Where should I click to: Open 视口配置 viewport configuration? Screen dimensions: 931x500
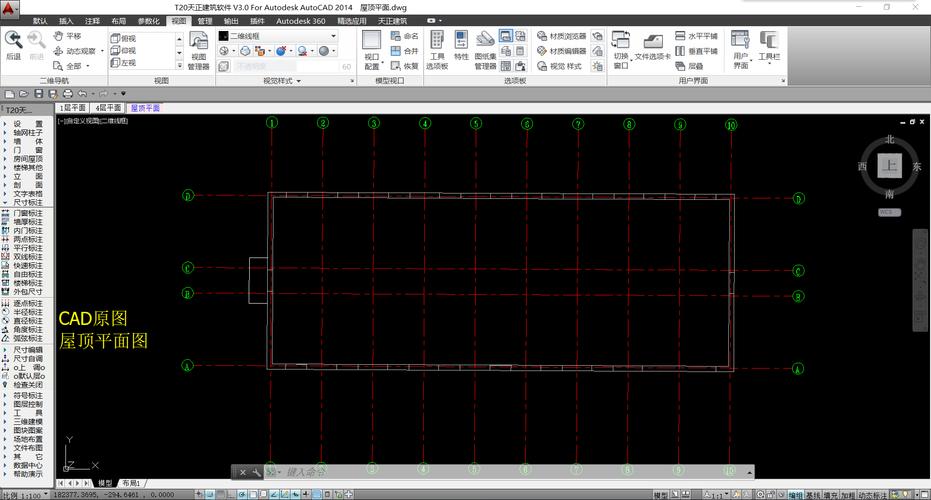pos(372,50)
